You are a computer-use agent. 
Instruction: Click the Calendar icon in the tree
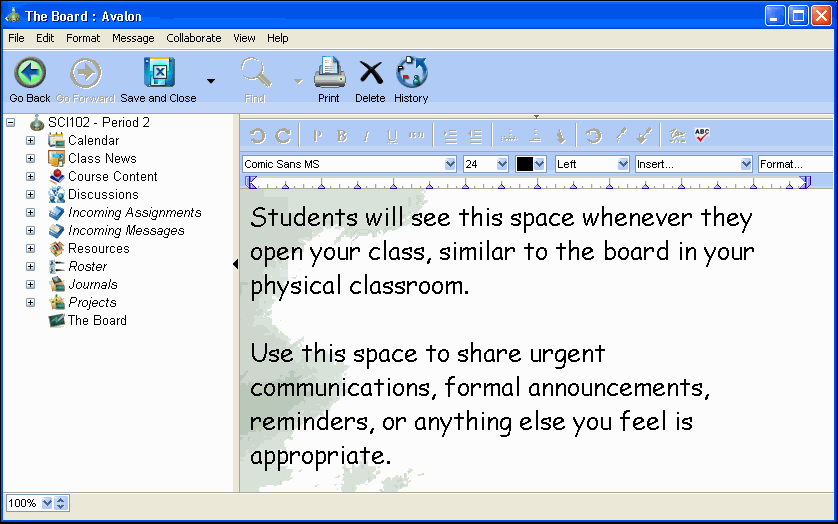pyautogui.click(x=56, y=141)
